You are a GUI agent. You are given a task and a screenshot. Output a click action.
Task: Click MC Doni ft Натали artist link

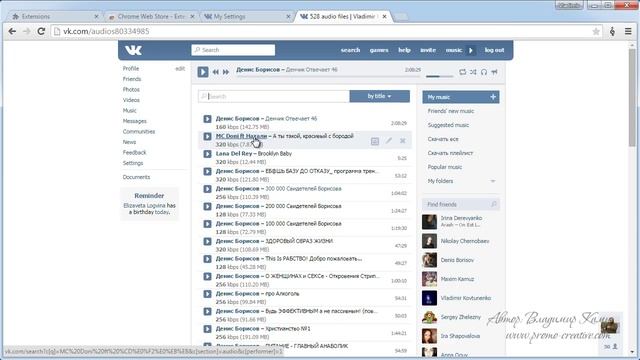coord(241,136)
